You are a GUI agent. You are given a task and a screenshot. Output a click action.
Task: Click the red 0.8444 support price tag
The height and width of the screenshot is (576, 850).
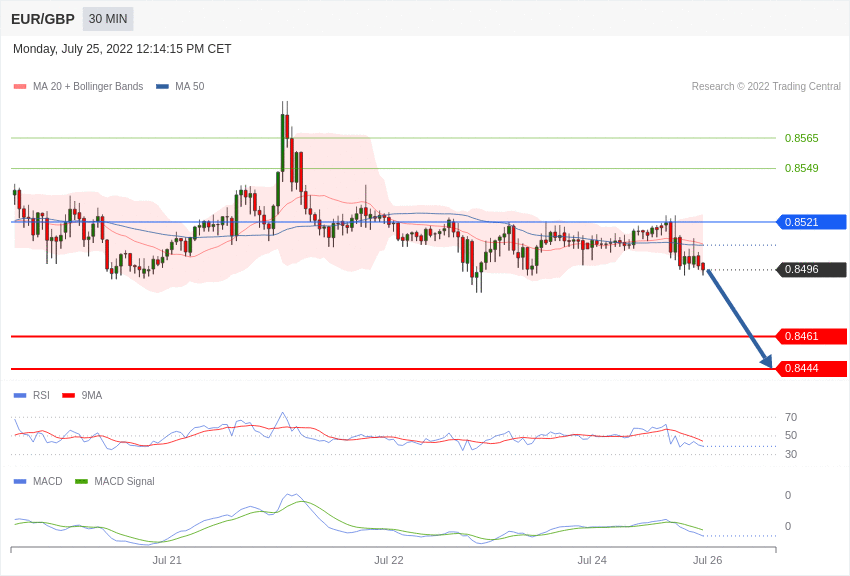[811, 369]
